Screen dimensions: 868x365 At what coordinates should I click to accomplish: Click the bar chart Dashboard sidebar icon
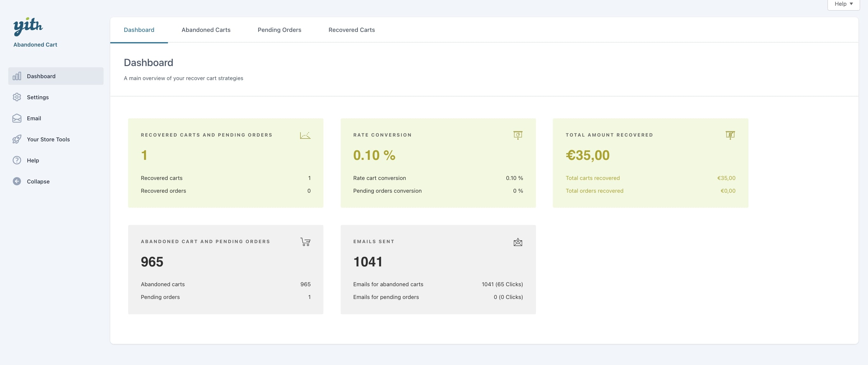point(17,76)
